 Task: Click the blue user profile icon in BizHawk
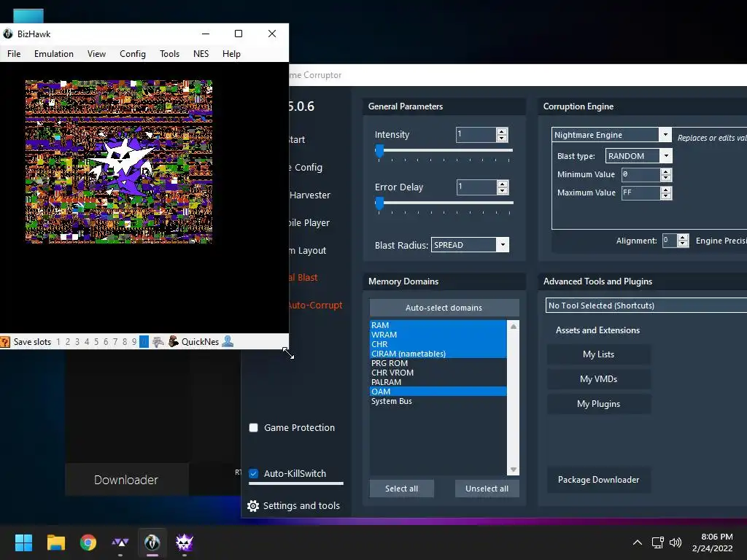coord(228,341)
